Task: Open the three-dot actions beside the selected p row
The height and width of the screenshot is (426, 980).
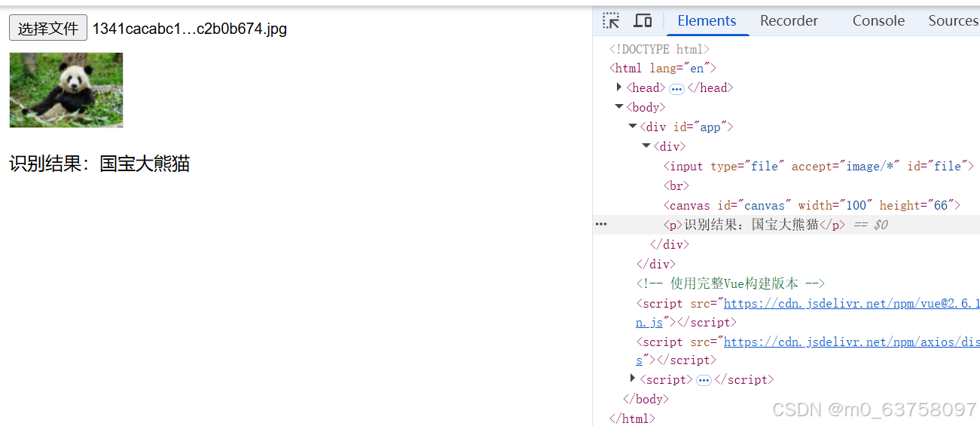Action: pyautogui.click(x=601, y=225)
